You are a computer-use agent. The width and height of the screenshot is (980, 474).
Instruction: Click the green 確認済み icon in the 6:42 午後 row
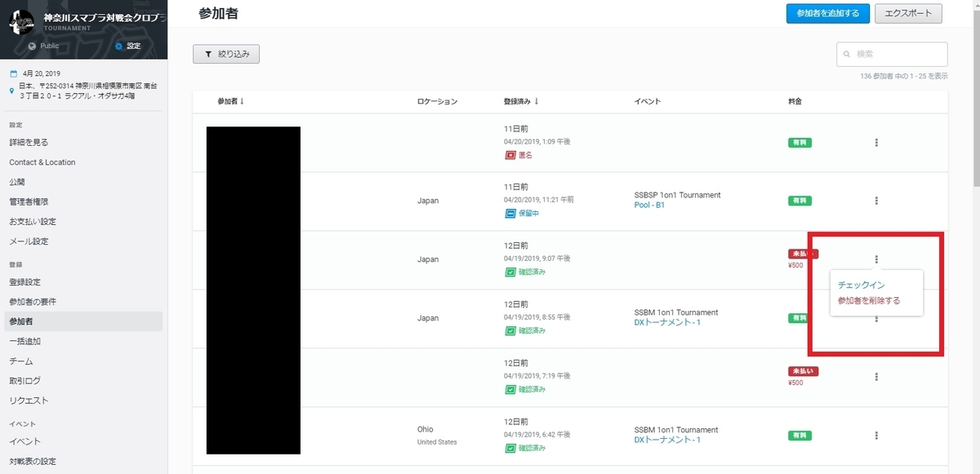pos(510,449)
